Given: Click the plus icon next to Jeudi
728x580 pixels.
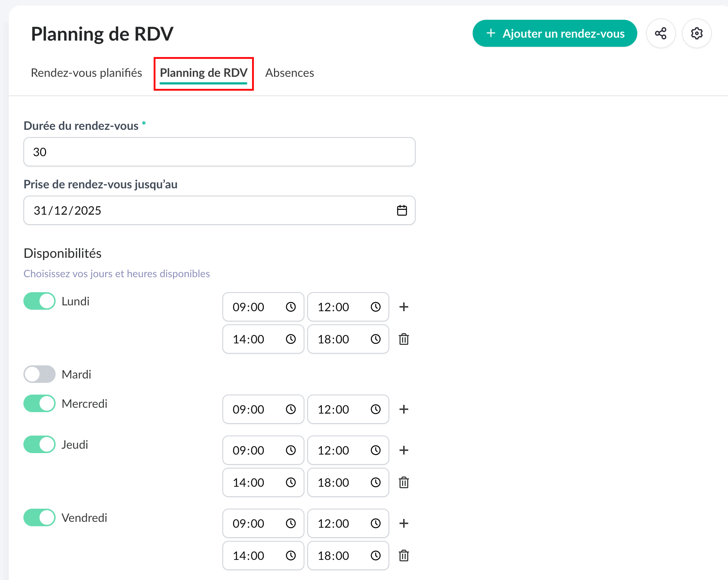Looking at the screenshot, I should [404, 450].
